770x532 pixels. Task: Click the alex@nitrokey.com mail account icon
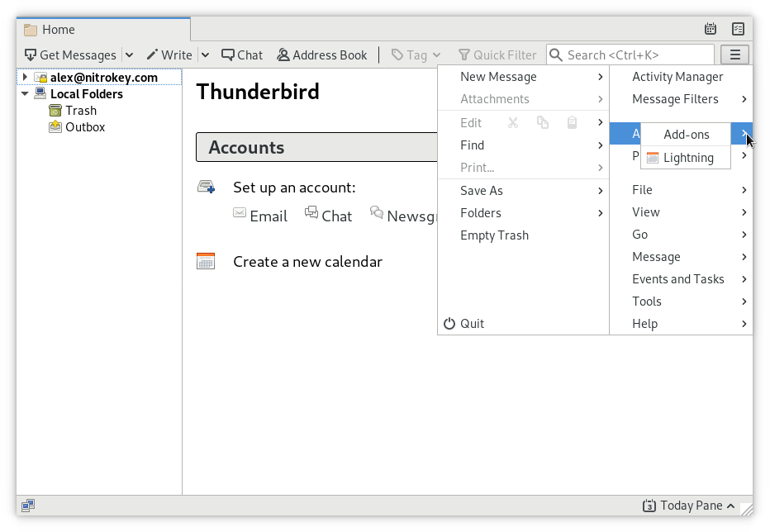[x=40, y=77]
